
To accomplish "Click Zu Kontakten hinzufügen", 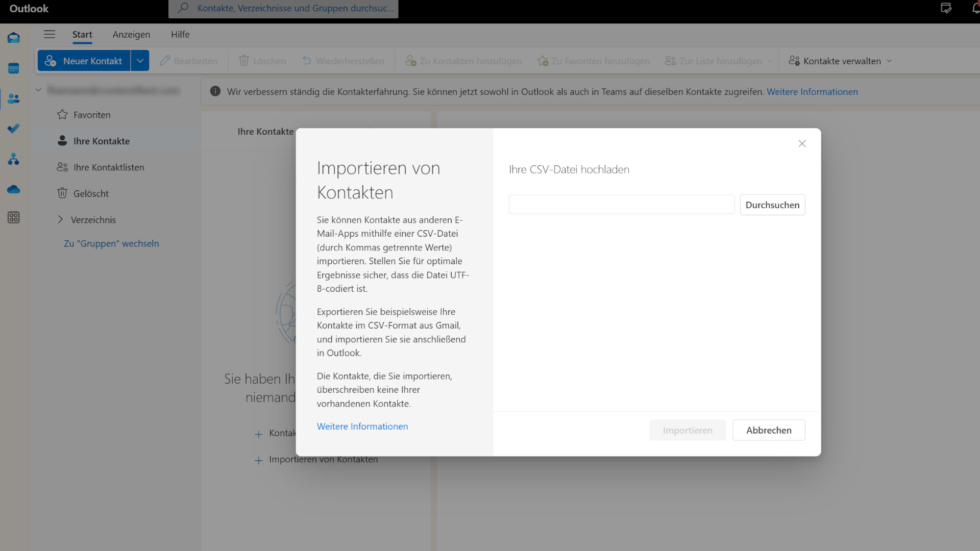I will (463, 61).
